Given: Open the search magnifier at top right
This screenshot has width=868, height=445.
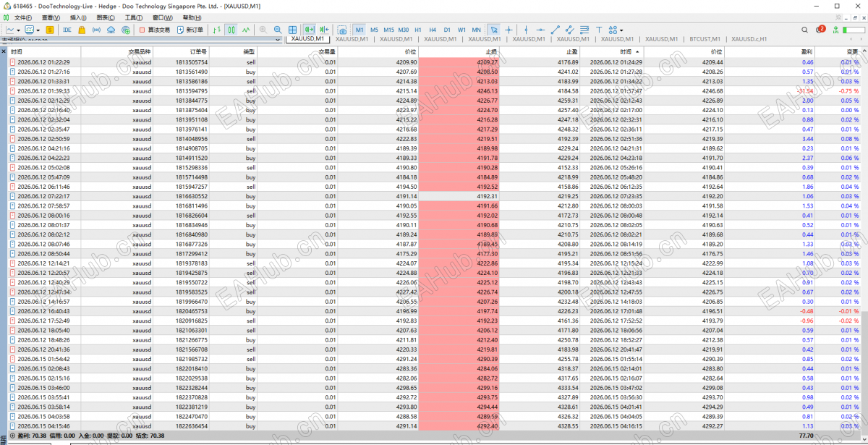Looking at the screenshot, I should pyautogui.click(x=805, y=30).
